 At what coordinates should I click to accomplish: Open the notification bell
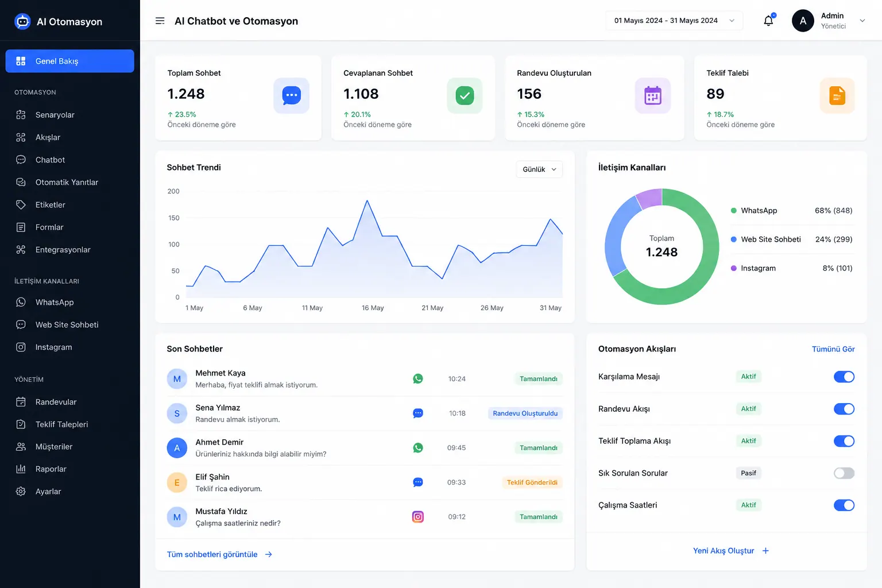(768, 21)
